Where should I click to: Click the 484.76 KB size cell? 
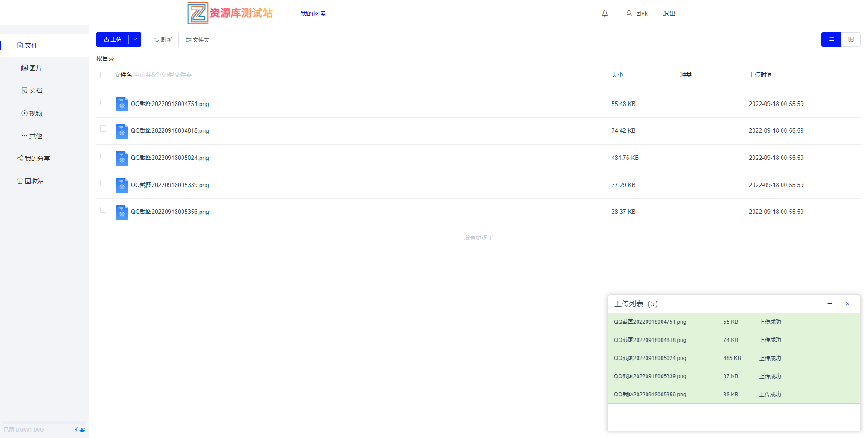tap(625, 158)
